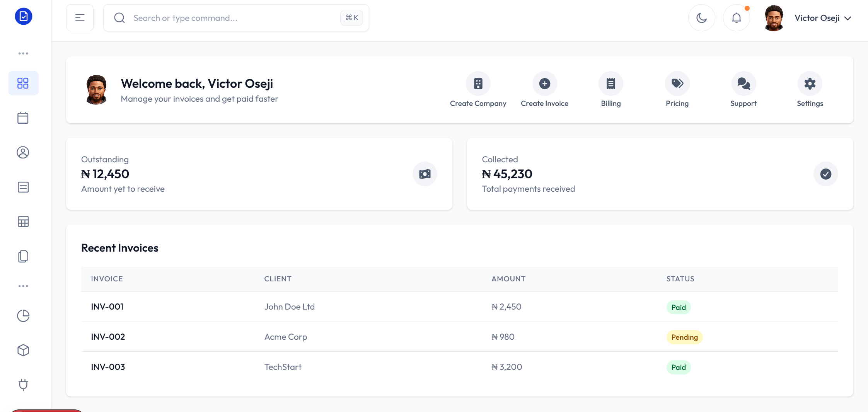Expand the sidebar overflow ellipsis menu
The width and height of the screenshot is (868, 412).
point(23,53)
